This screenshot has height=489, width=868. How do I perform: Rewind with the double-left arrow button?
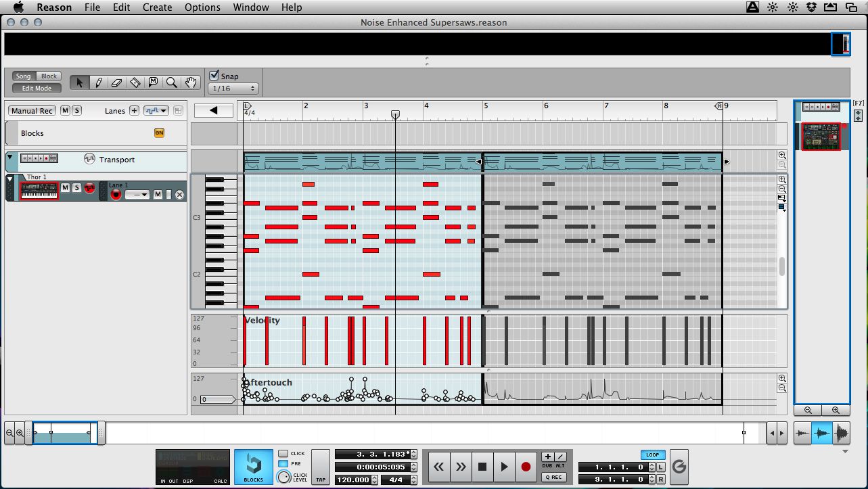point(439,467)
